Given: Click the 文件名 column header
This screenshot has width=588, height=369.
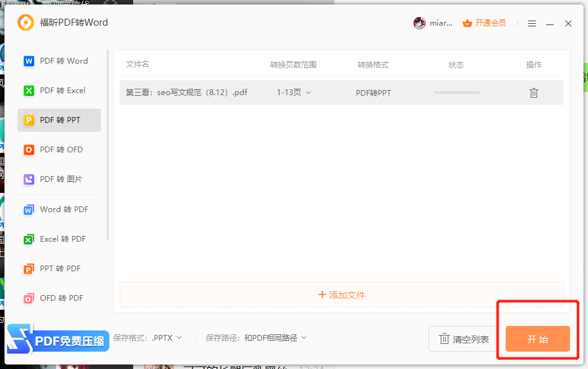Looking at the screenshot, I should pos(137,64).
